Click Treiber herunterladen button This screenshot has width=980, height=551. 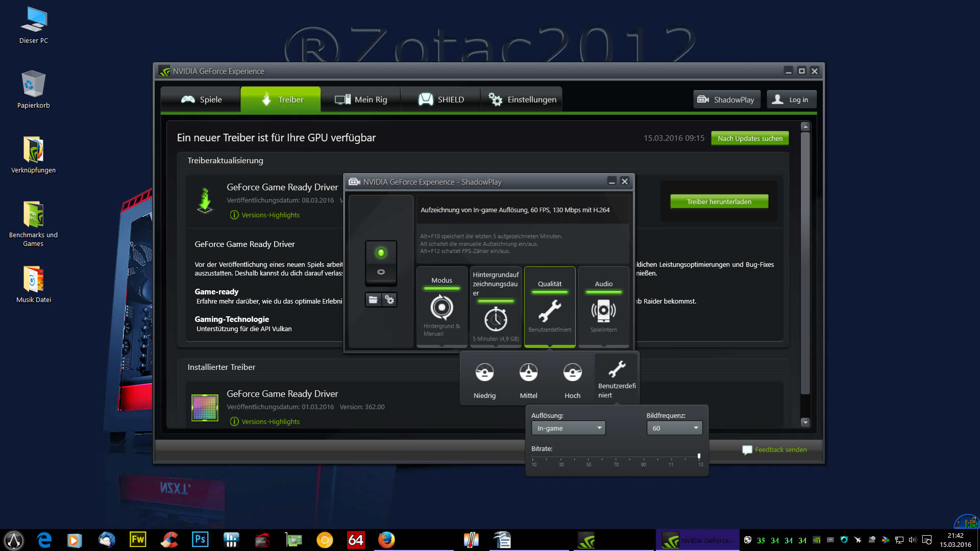coord(719,202)
